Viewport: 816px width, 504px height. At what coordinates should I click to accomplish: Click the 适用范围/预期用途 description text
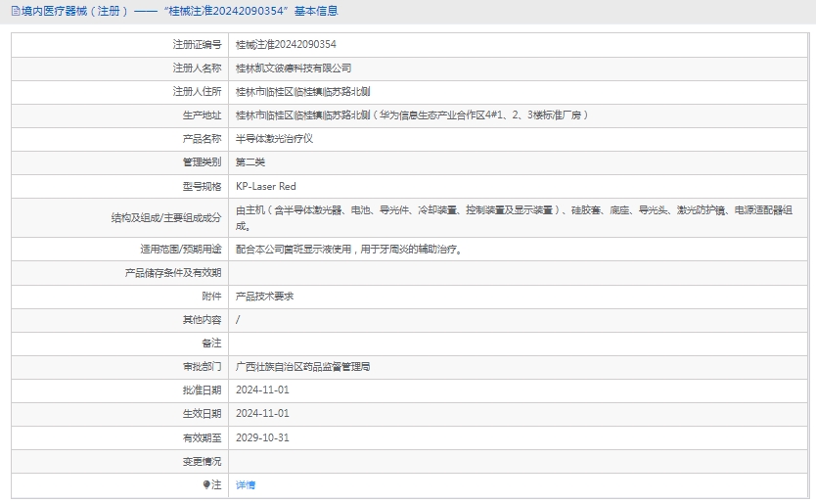[348, 249]
